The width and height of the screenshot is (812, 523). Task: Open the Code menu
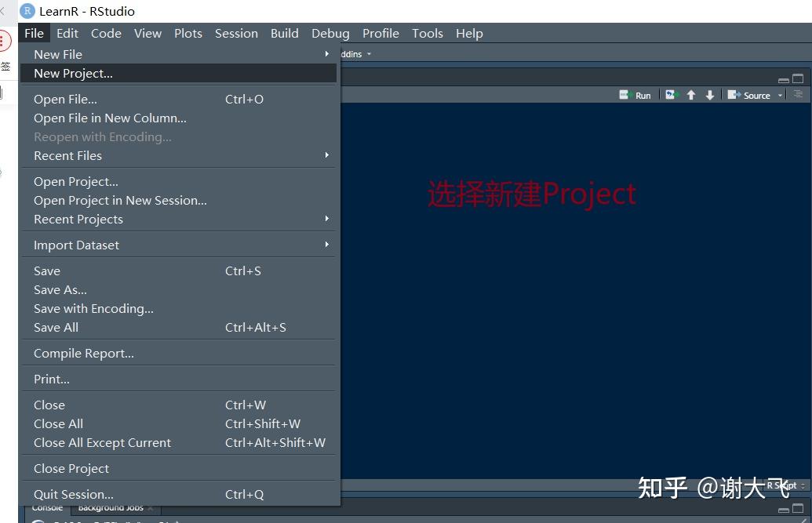click(106, 33)
